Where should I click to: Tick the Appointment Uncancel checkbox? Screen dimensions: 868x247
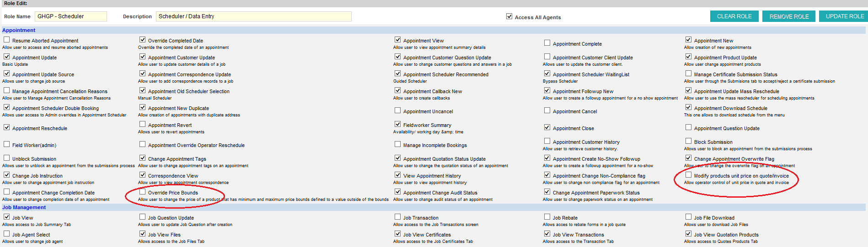tap(397, 110)
